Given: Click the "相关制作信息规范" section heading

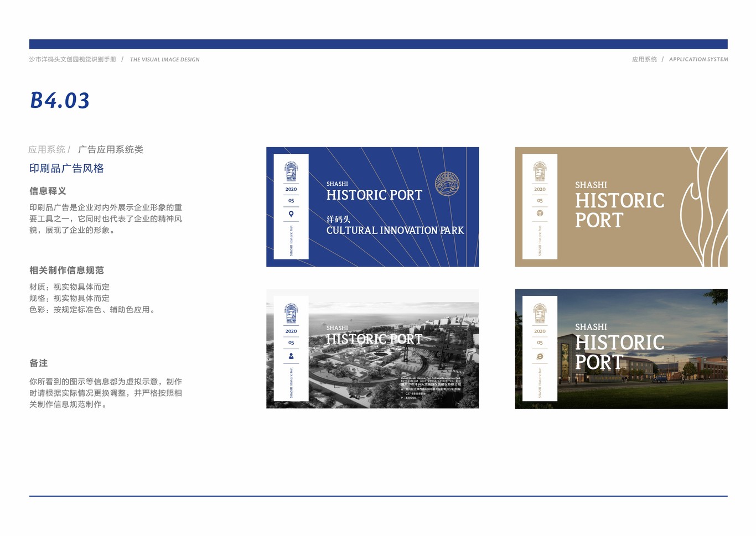Looking at the screenshot, I should pyautogui.click(x=66, y=270).
